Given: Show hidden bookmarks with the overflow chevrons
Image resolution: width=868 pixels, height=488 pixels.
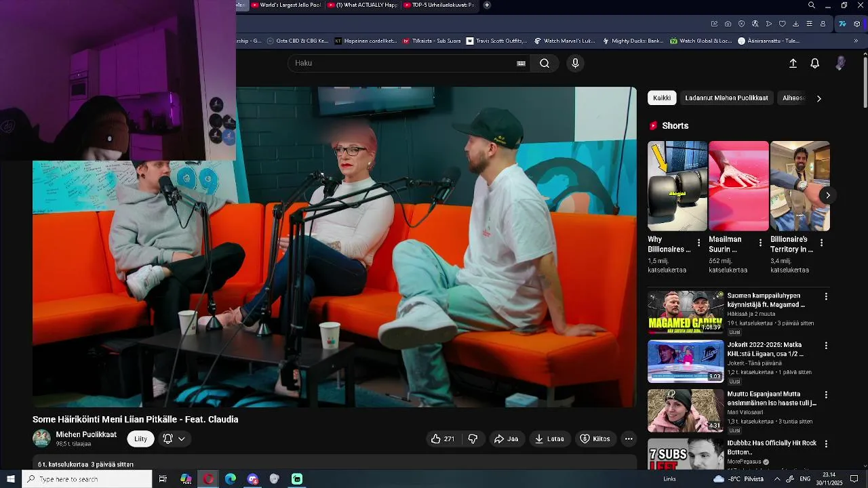Looking at the screenshot, I should (x=856, y=41).
